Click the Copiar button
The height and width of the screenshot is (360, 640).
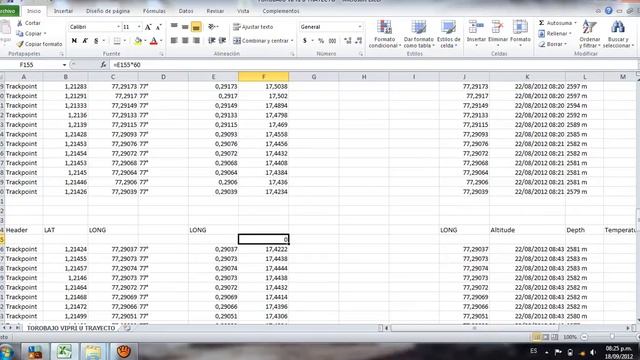click(29, 33)
